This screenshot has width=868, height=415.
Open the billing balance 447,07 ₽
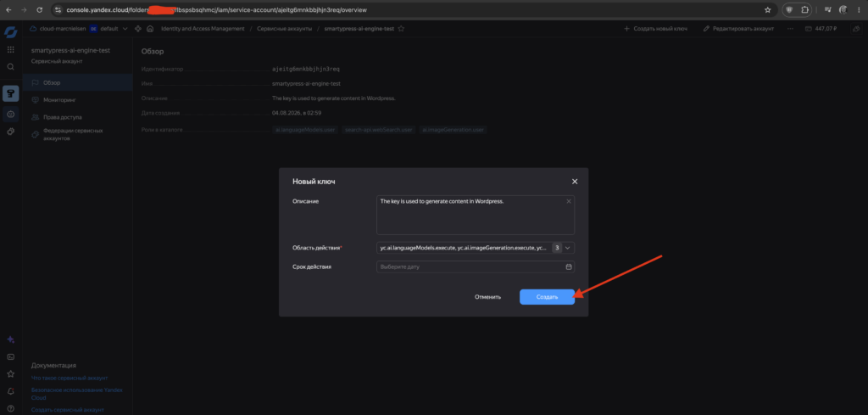pos(821,28)
